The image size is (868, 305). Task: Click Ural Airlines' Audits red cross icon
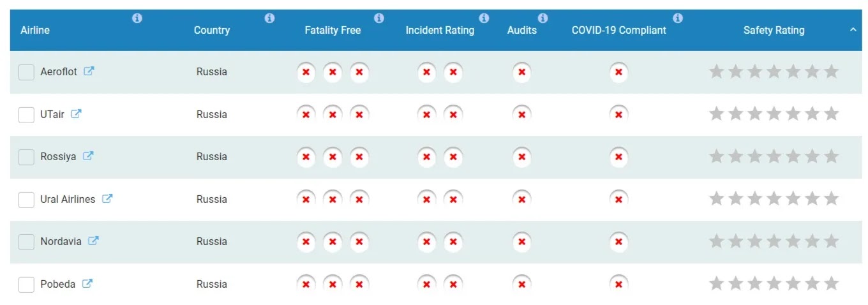[x=522, y=200]
